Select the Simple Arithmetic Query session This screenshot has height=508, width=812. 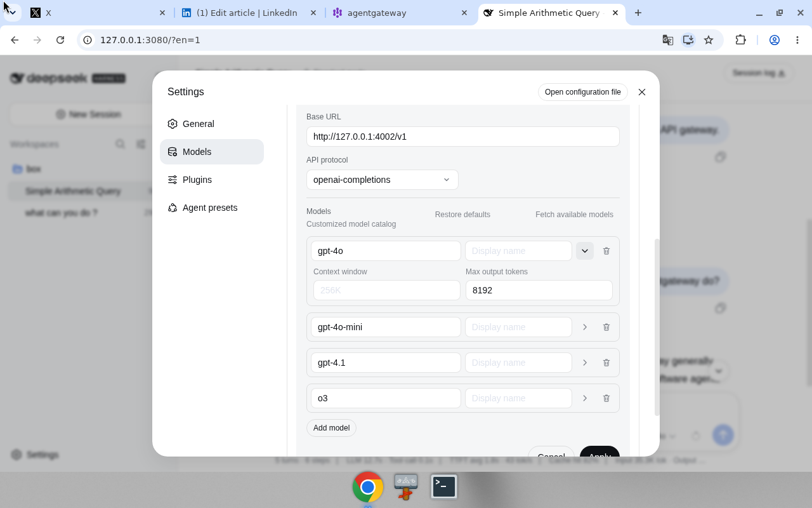(73, 191)
